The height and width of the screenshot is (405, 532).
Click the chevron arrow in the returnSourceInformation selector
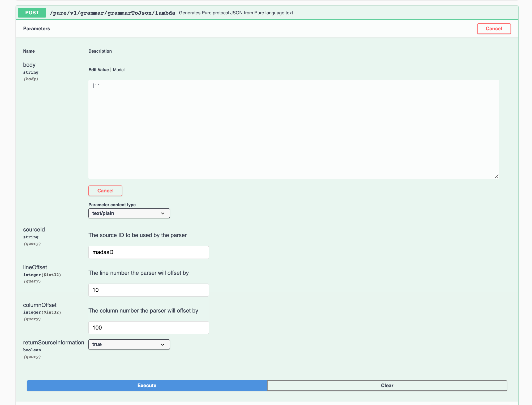(x=162, y=344)
